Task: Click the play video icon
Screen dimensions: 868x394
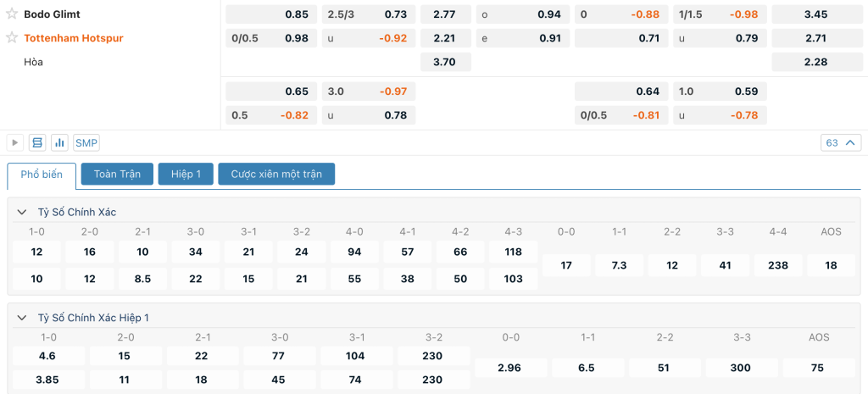Action: point(15,142)
